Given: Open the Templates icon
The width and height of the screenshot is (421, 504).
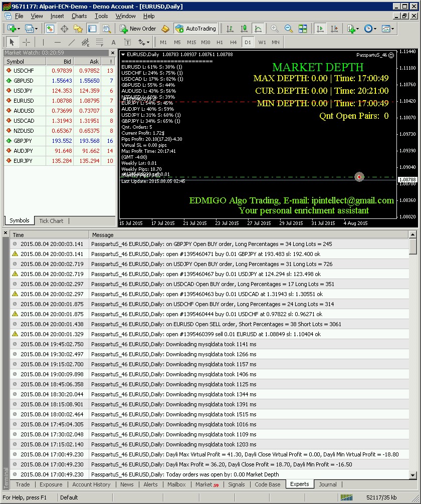Looking at the screenshot, I should [385, 29].
